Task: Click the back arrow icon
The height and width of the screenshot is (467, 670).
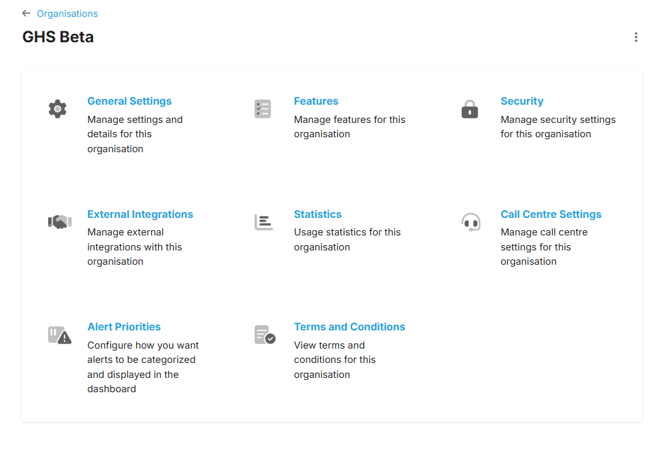Action: [x=26, y=14]
